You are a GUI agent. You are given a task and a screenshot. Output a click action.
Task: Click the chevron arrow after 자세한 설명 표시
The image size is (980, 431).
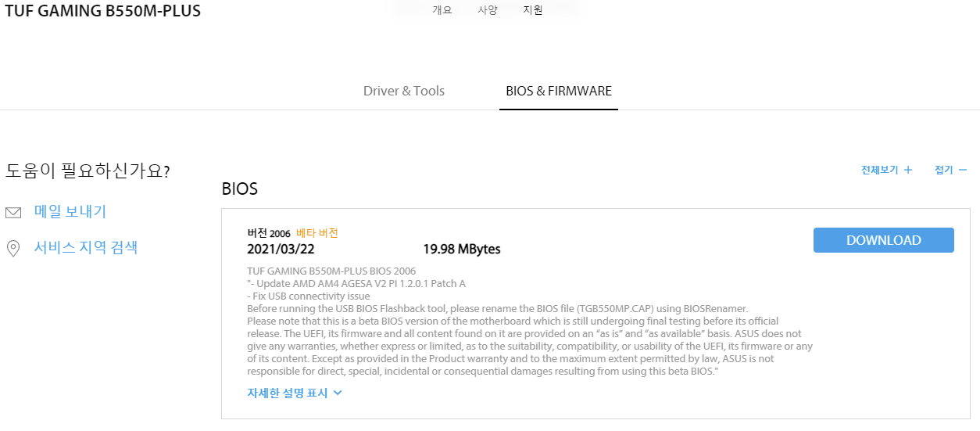coord(338,393)
